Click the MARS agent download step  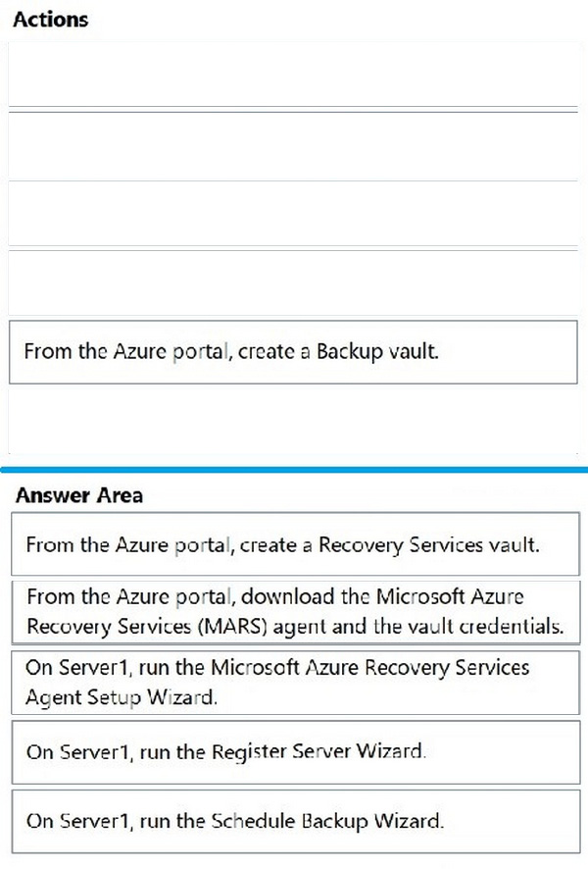(x=295, y=612)
